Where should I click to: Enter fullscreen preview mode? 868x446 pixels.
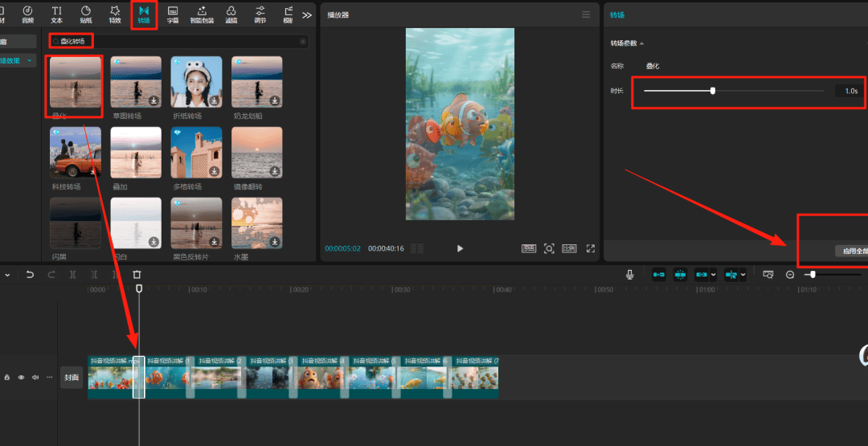[x=591, y=248]
